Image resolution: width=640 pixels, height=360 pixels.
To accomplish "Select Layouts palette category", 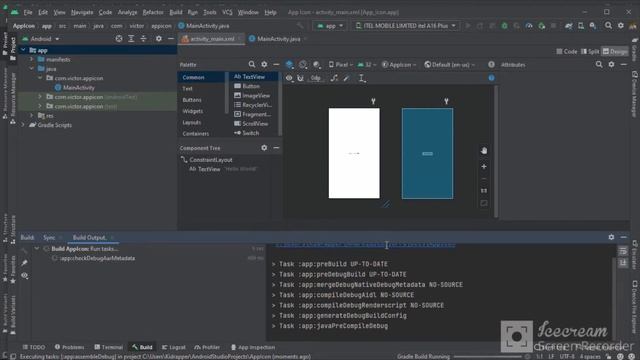I will [191, 122].
